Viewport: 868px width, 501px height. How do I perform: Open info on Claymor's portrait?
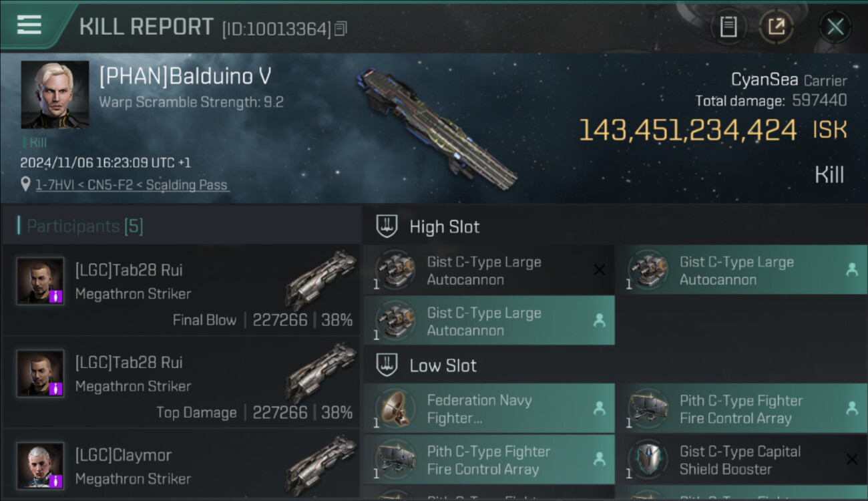40,466
